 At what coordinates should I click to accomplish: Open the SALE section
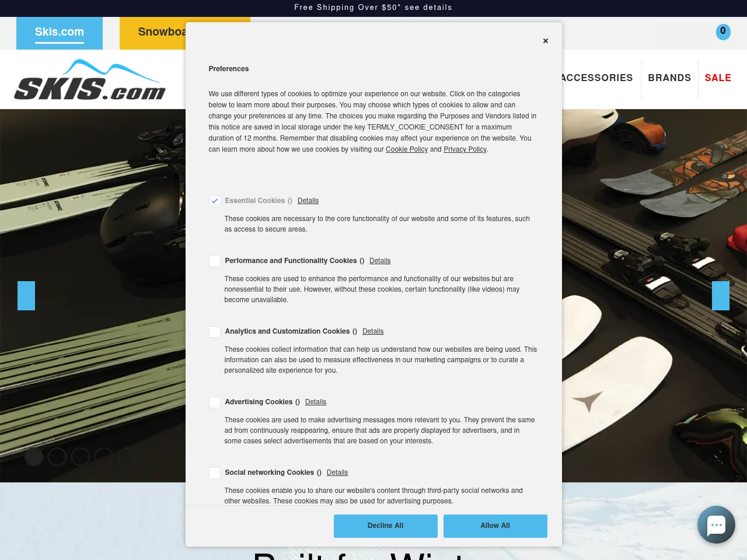pyautogui.click(x=718, y=78)
